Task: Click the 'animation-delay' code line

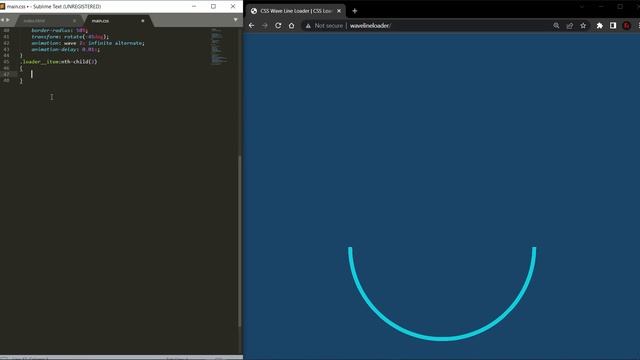Action: tap(65, 49)
